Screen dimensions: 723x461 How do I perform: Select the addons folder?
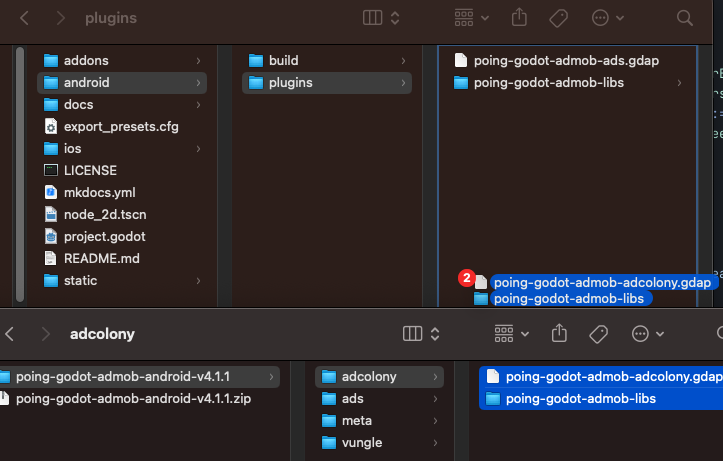122,60
